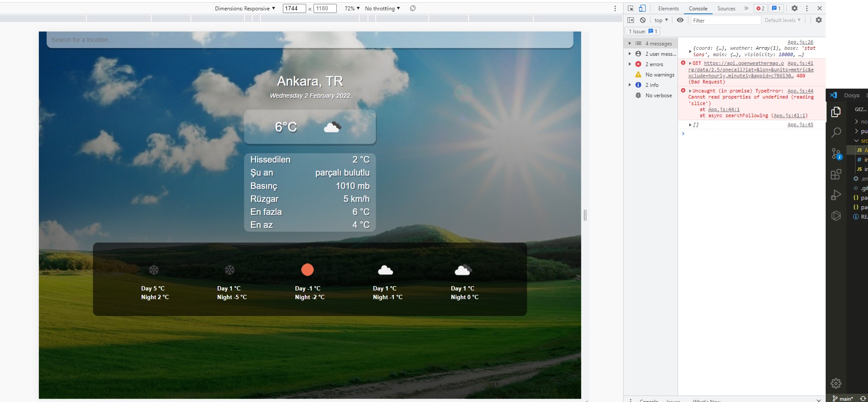Screen dimensions: 868x402
Task: Open VS Code Run and Debug view
Action: pos(836,195)
